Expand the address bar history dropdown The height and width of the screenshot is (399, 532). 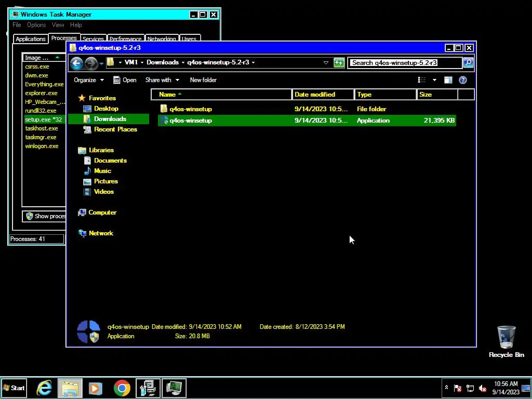326,62
